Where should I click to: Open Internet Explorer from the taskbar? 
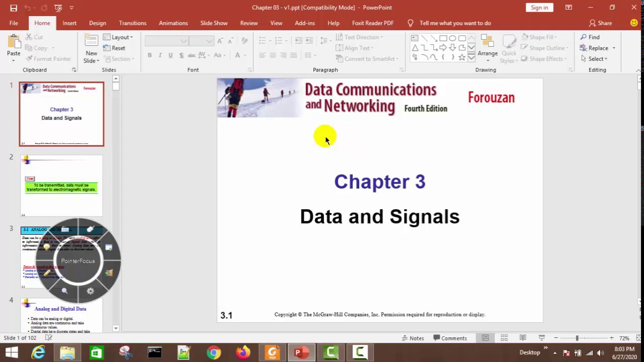38,352
